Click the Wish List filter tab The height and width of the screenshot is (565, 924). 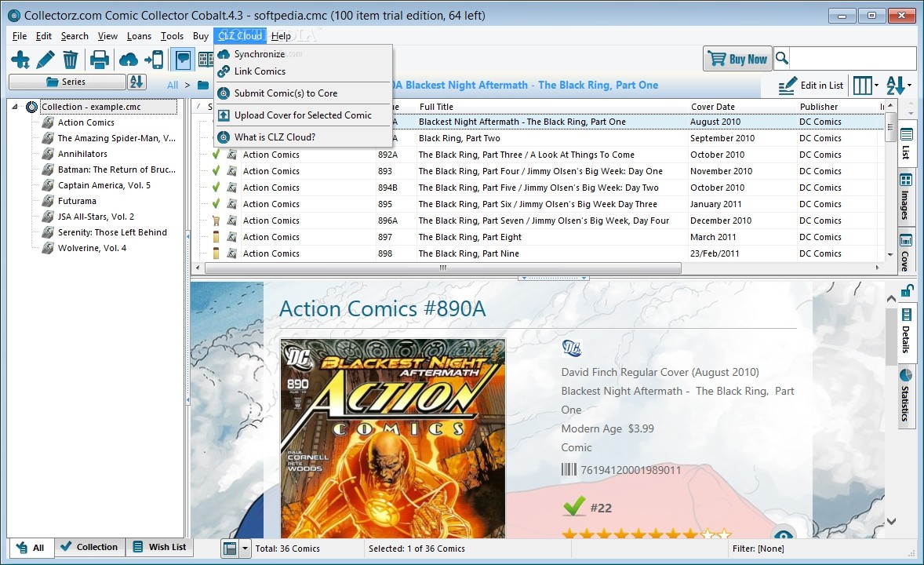(x=160, y=547)
